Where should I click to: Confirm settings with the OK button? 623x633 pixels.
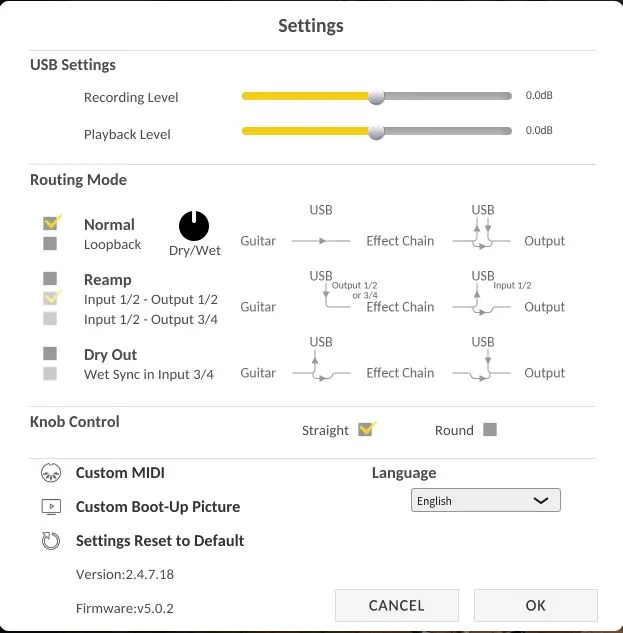click(x=535, y=605)
